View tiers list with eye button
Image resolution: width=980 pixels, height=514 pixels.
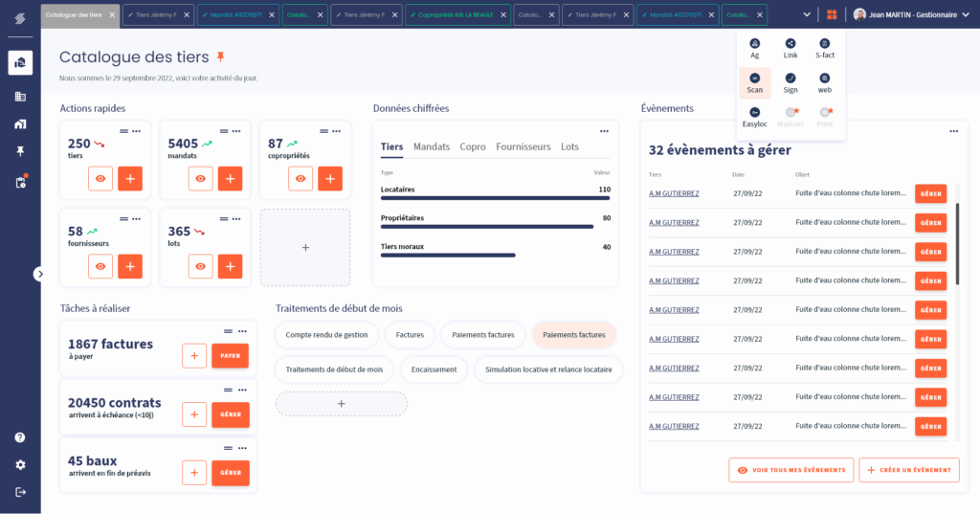[x=100, y=178]
